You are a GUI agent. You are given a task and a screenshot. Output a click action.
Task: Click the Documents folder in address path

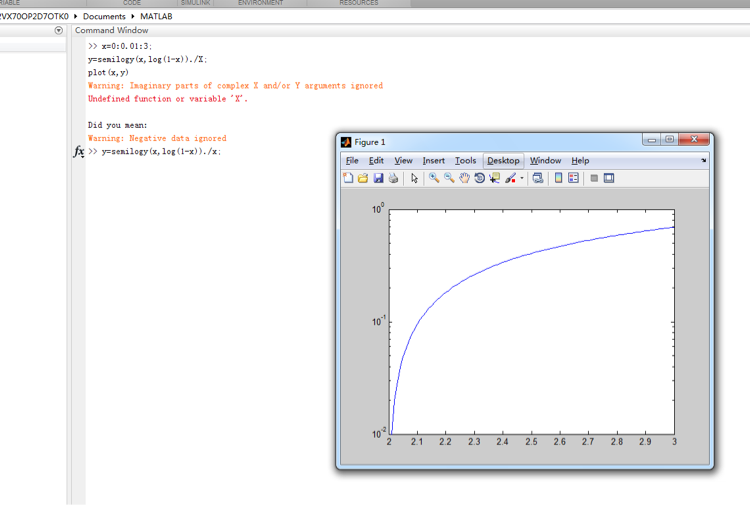[104, 16]
